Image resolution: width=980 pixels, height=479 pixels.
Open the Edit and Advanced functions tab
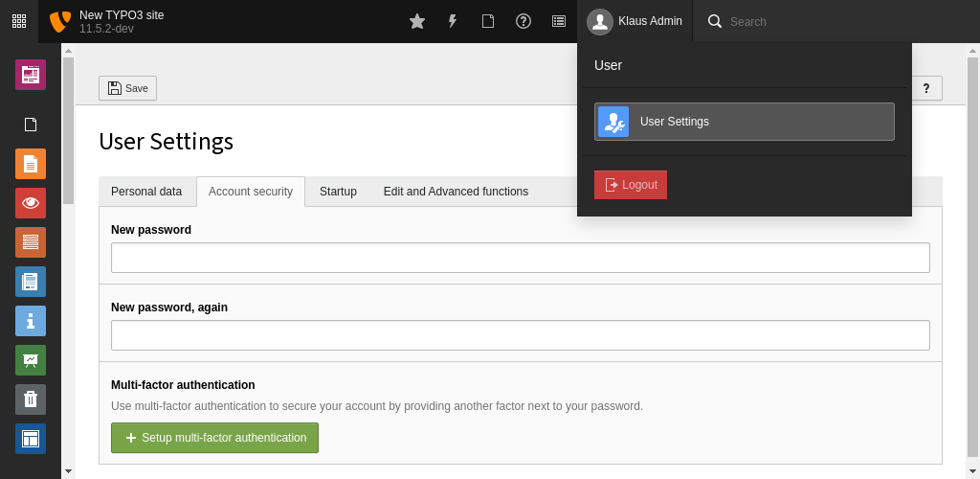pos(456,192)
